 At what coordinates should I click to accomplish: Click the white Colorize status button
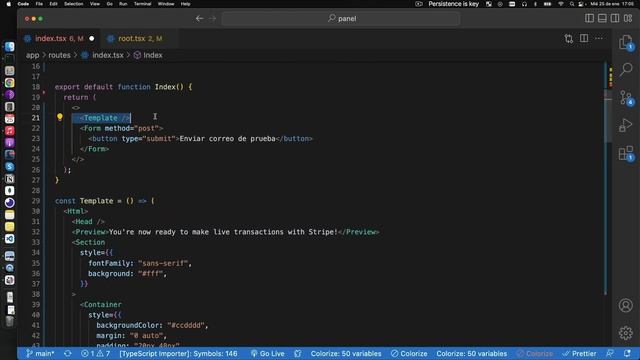(409, 353)
